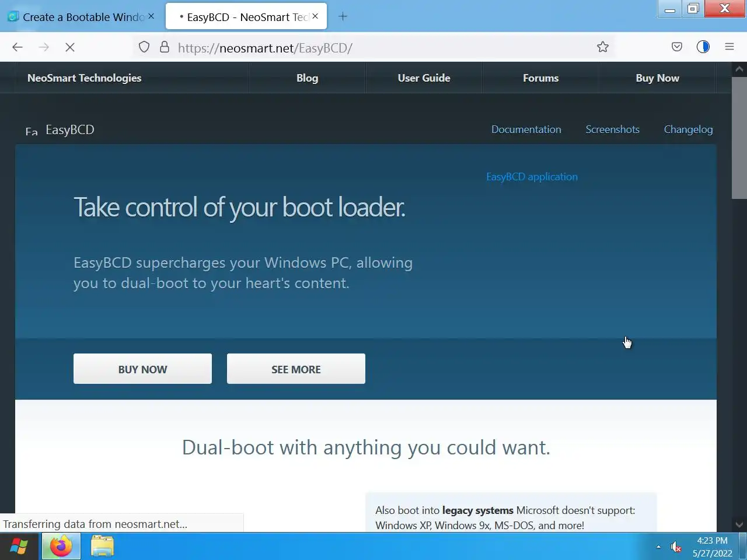Click the address bar URL field
The image size is (747, 560).
[x=373, y=47]
